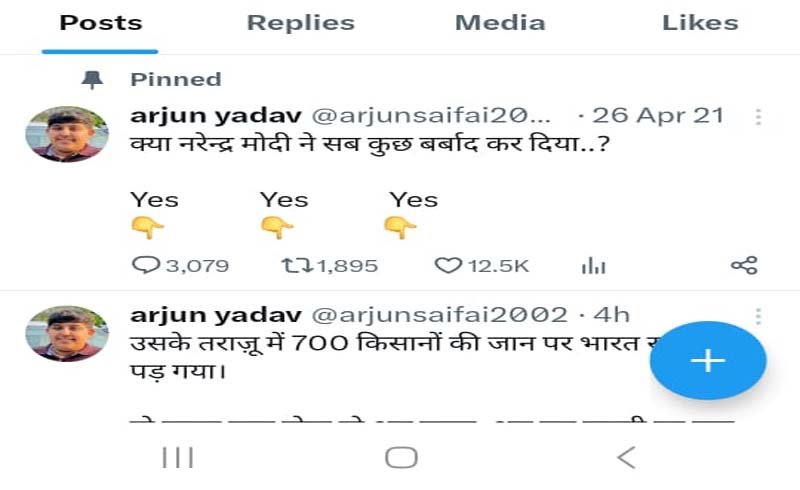The height and width of the screenshot is (490, 800).
Task: Open more options for second post
Action: tap(758, 316)
